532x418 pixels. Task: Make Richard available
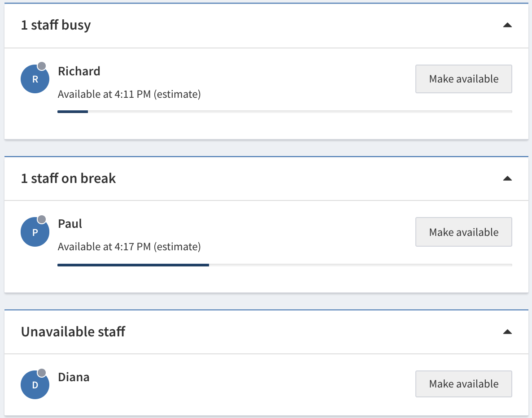click(464, 79)
